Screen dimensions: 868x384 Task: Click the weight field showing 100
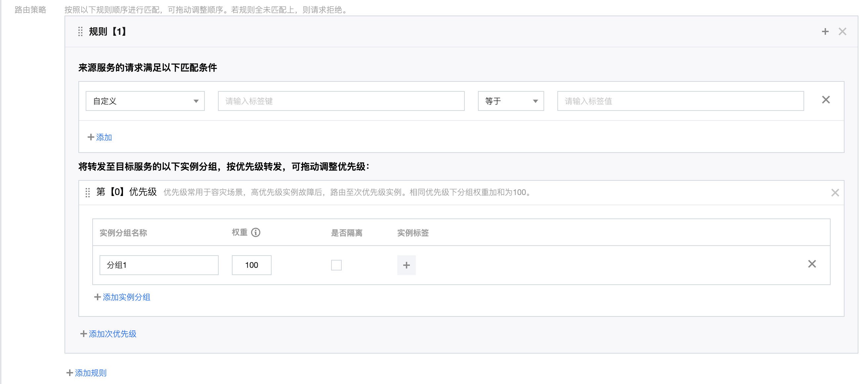click(x=251, y=265)
